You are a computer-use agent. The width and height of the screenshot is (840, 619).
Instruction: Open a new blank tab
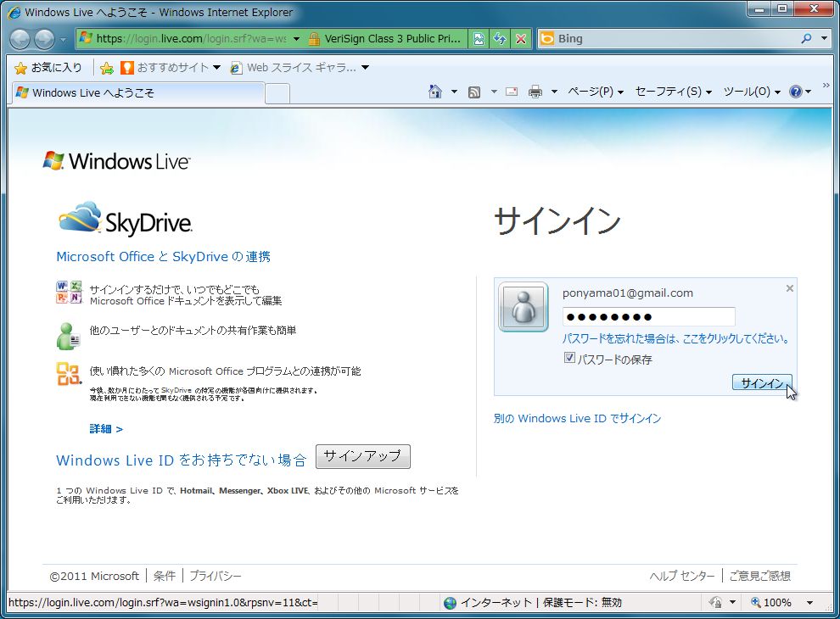point(277,93)
